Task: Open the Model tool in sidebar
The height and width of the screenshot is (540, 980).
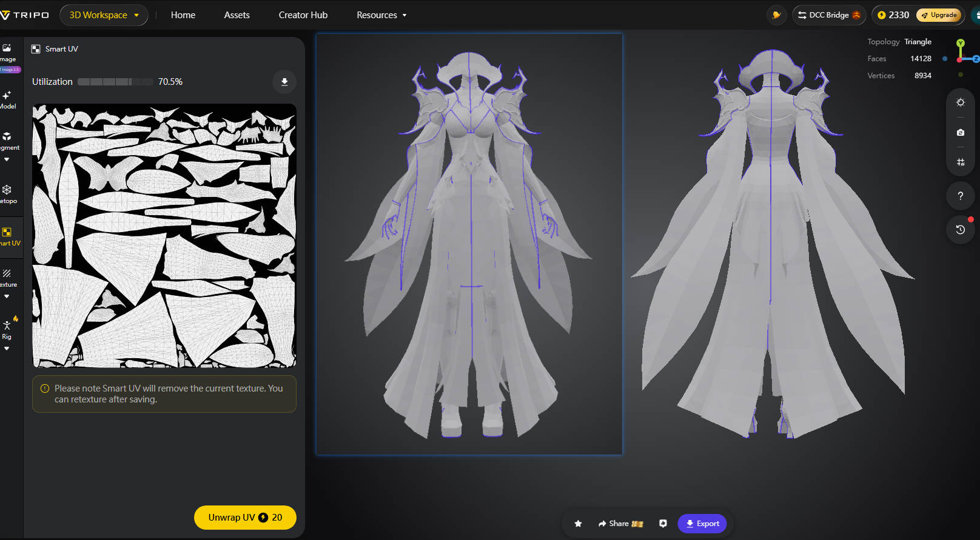Action: (7, 100)
